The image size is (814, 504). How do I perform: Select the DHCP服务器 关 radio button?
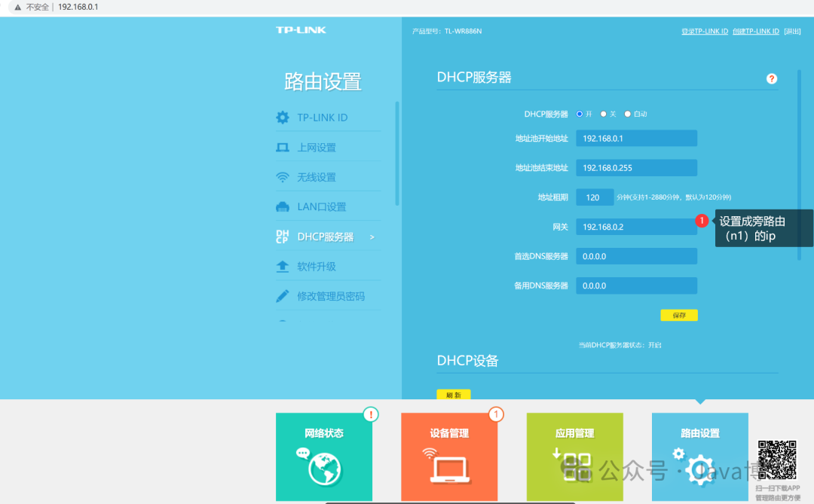pos(603,115)
